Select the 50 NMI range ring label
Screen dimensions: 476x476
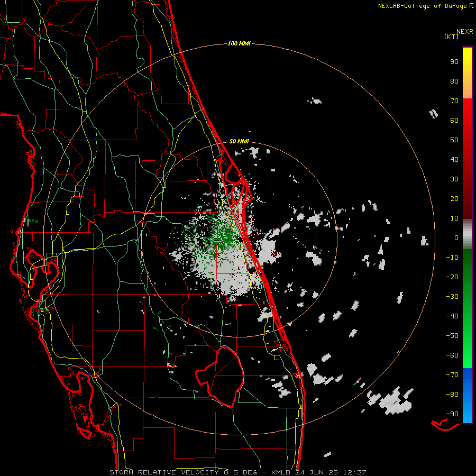(239, 141)
